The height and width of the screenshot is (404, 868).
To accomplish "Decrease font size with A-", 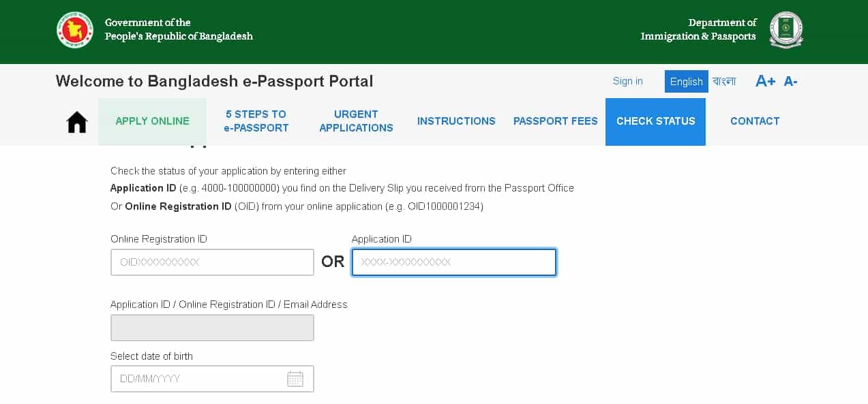I will [x=790, y=82].
